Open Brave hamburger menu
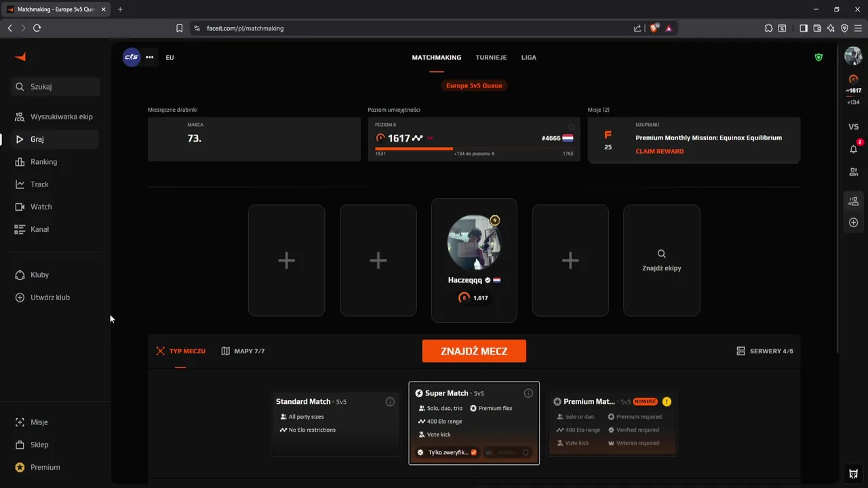 [859, 28]
